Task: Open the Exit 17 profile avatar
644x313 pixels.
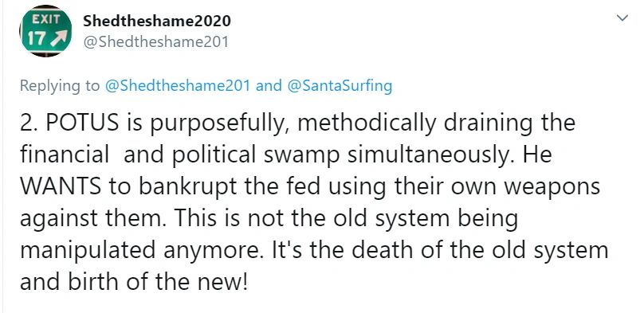Action: click(x=45, y=31)
